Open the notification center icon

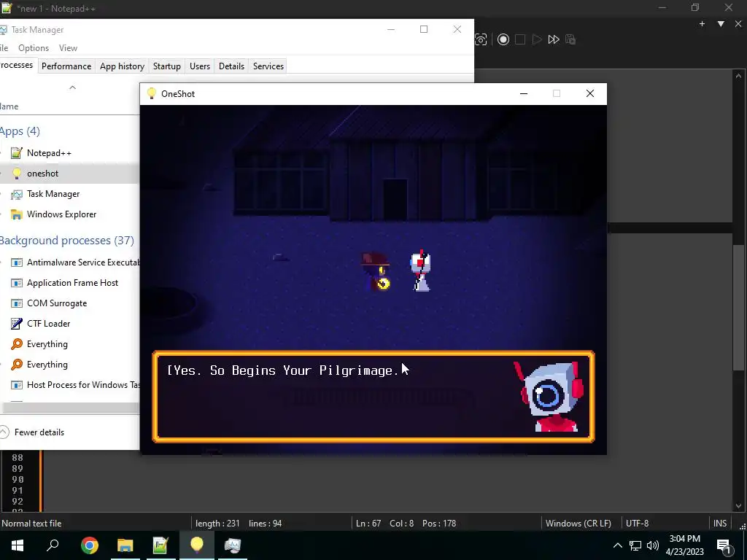click(x=723, y=545)
